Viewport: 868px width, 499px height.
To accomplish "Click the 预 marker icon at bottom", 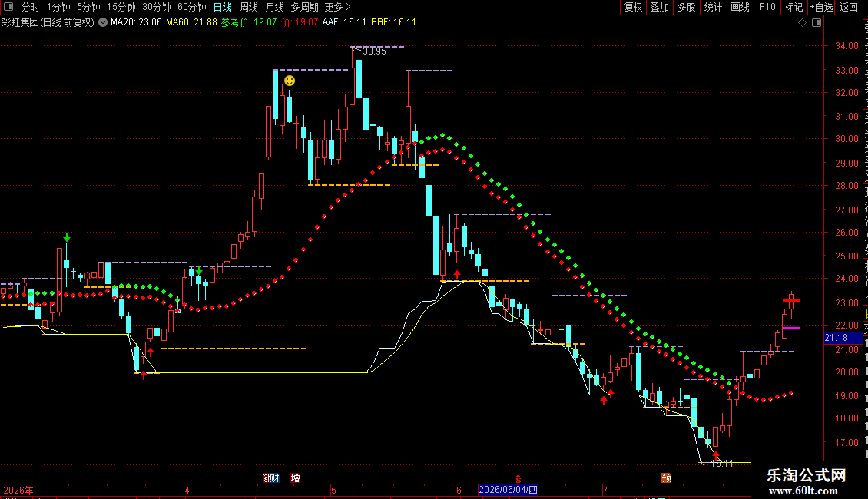I will click(x=667, y=478).
